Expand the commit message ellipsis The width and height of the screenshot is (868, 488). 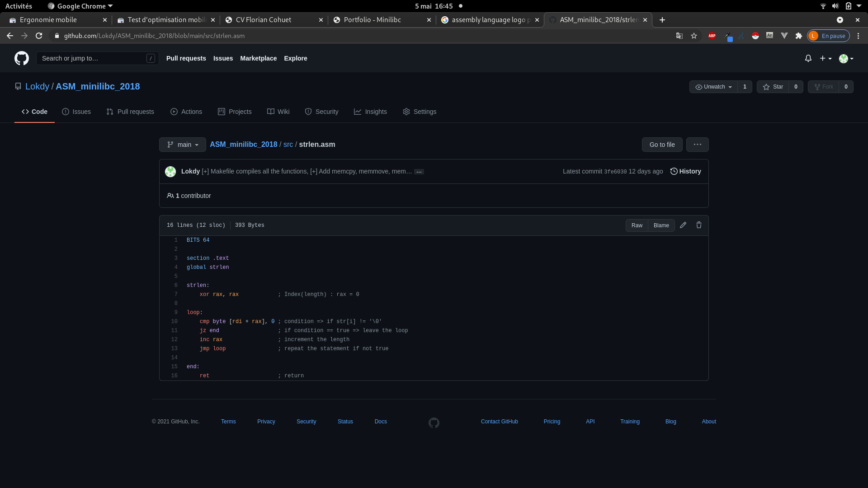pos(419,172)
